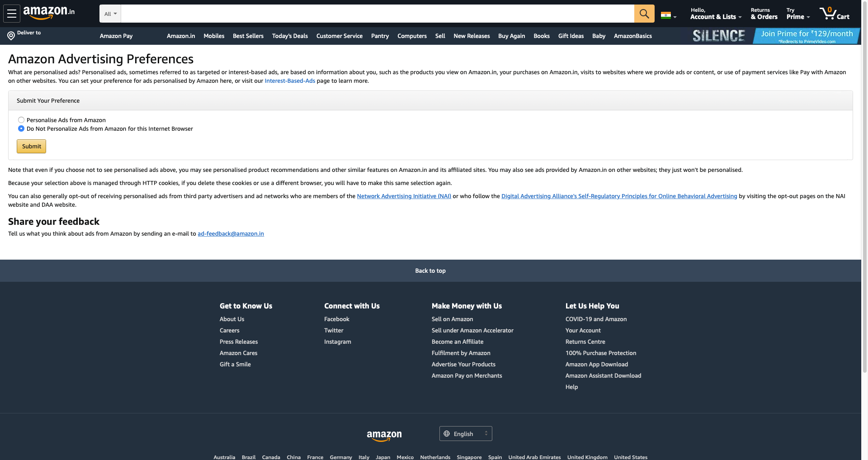868x460 pixels.
Task: Open Sell under Amazon Accelerator link
Action: point(472,330)
